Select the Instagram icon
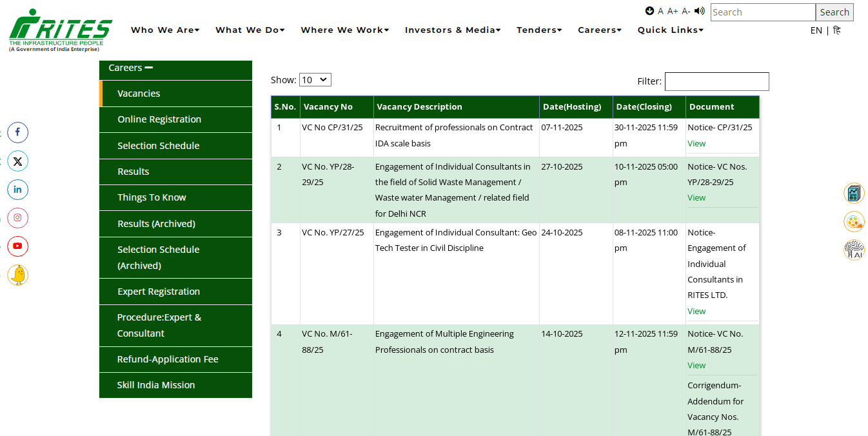 tap(17, 218)
